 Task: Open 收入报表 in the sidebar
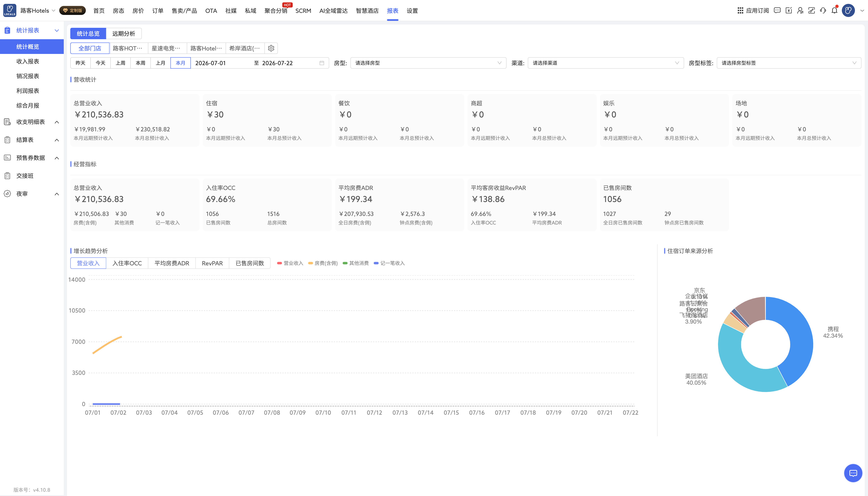[28, 61]
